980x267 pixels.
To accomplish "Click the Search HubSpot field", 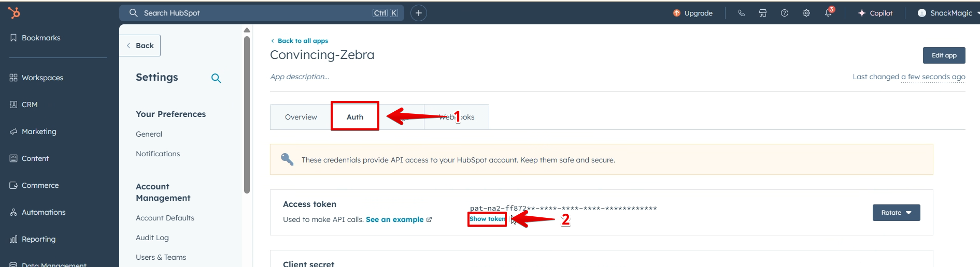I will (x=259, y=13).
